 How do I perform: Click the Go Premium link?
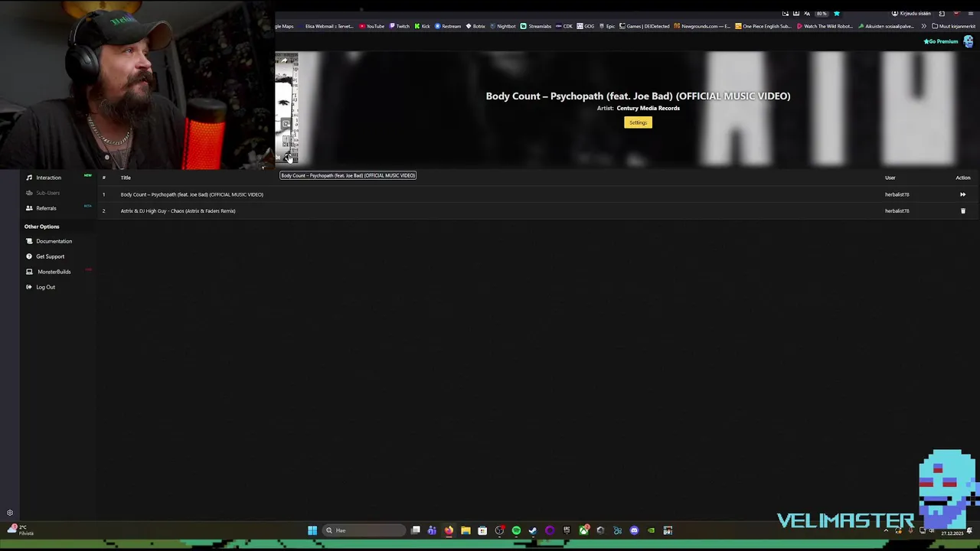click(x=941, y=41)
